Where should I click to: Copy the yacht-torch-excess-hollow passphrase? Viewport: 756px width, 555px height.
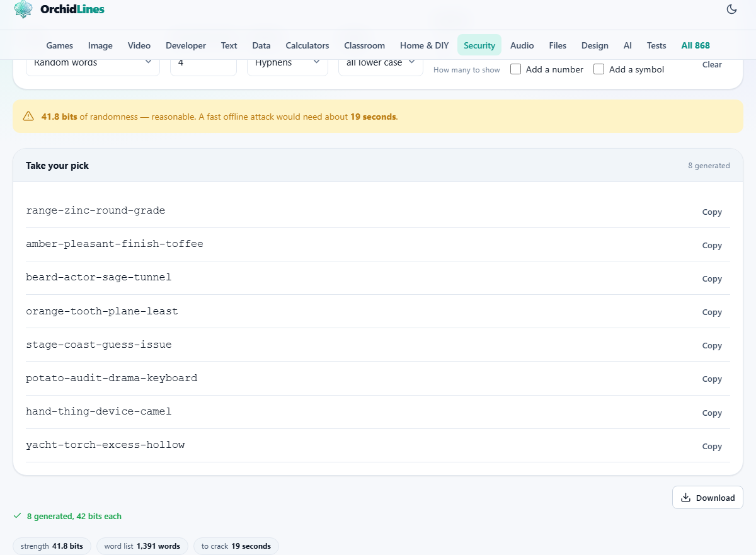712,447
